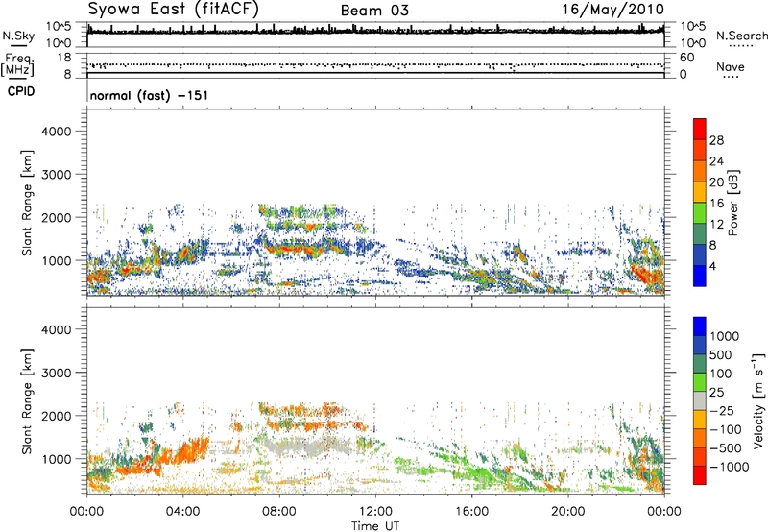Click the '04:00' time tick label
768x532 pixels.
(182, 512)
